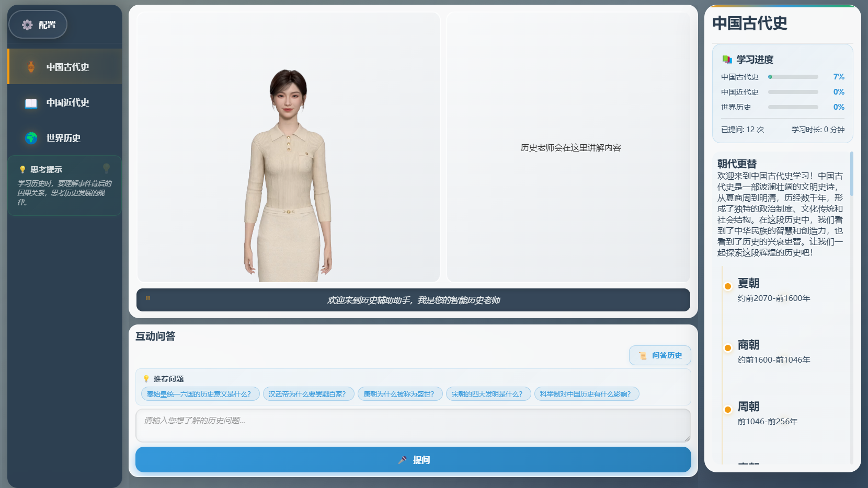Click the 中国古代史 progress bar showing 7%
This screenshot has height=488, width=868.
pos(793,77)
